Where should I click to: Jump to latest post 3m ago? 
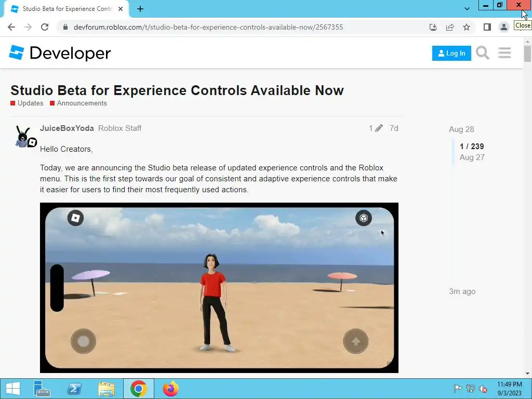click(x=462, y=291)
